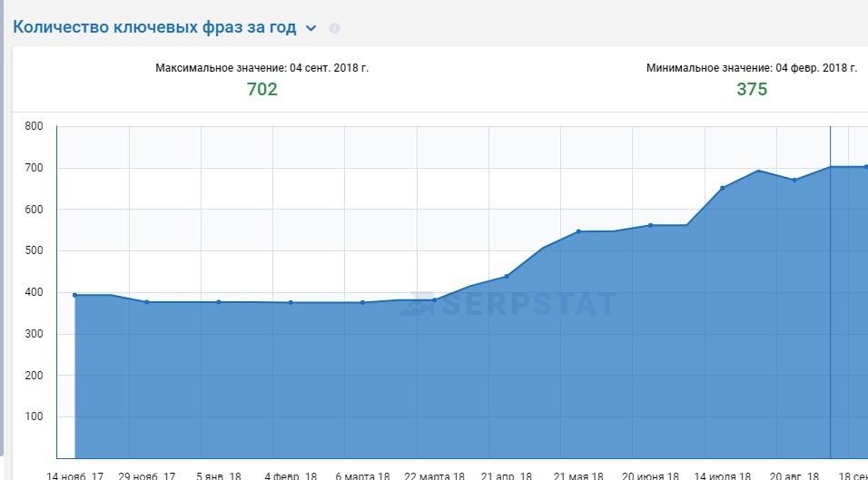This screenshot has width=868, height=480.
Task: Select the chart point at 20 авг. 18
Action: (x=794, y=180)
